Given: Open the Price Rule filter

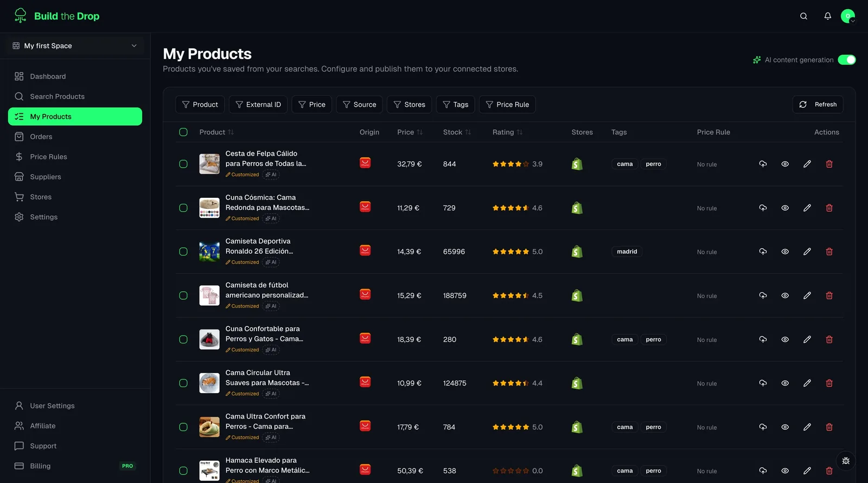Looking at the screenshot, I should (x=507, y=105).
